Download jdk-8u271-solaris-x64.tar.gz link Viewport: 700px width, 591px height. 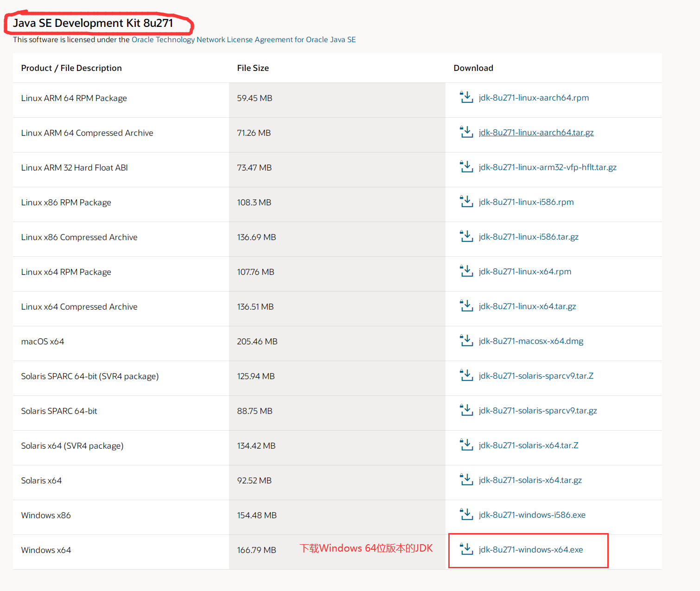click(x=530, y=480)
